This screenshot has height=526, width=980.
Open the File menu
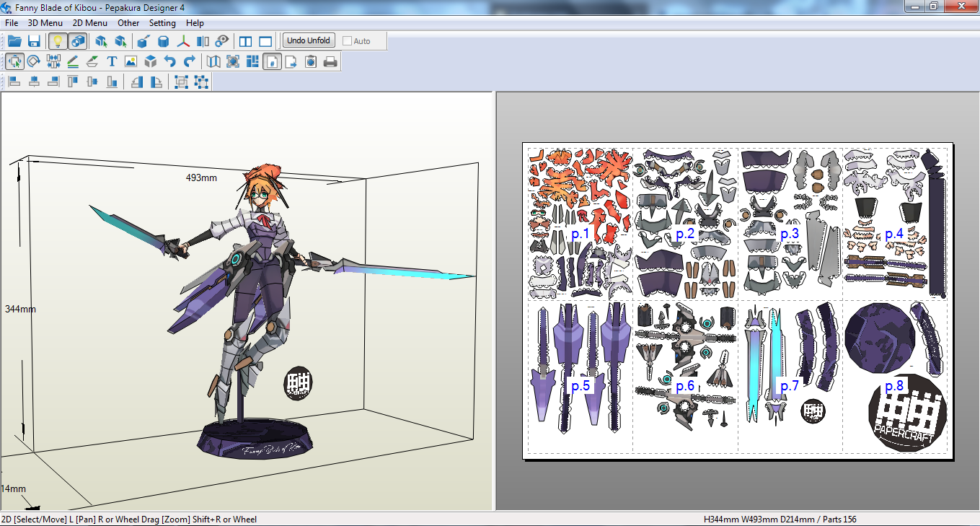(x=12, y=23)
